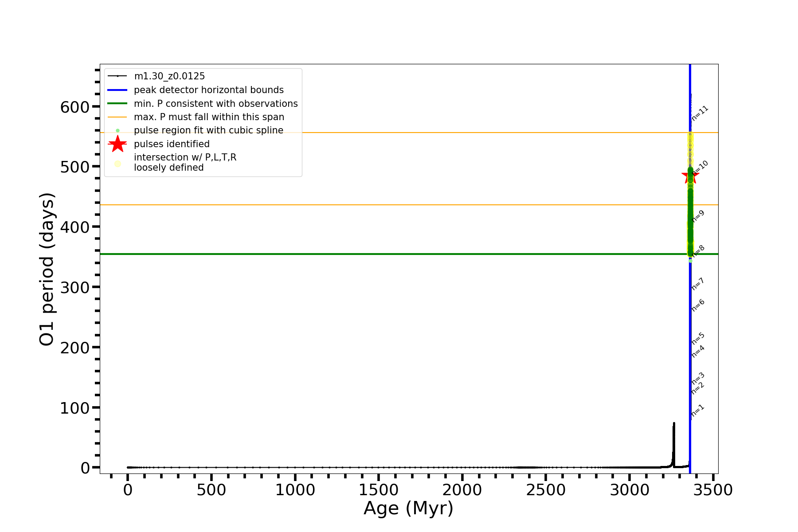
Task: Click the 600 tick label on the y-axis
Action: [74, 107]
